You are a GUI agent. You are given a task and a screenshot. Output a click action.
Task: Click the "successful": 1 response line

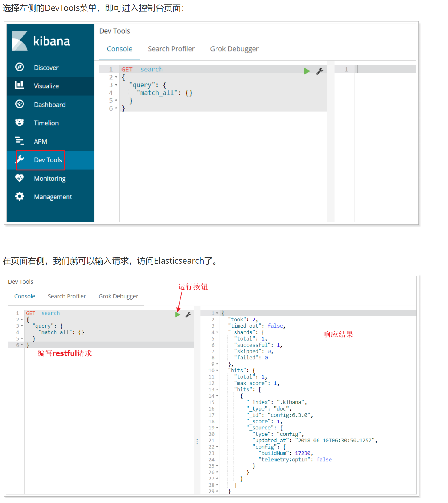pos(258,345)
